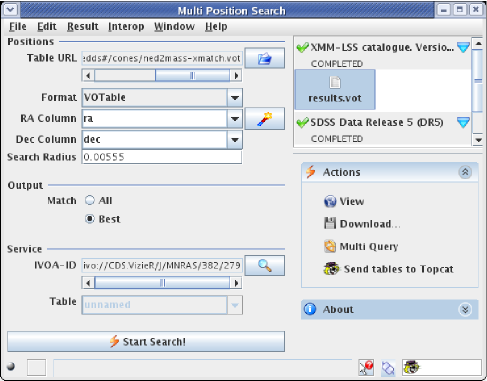The image size is (487, 381).
Task: Click the empty status bar text field
Action: (203, 368)
